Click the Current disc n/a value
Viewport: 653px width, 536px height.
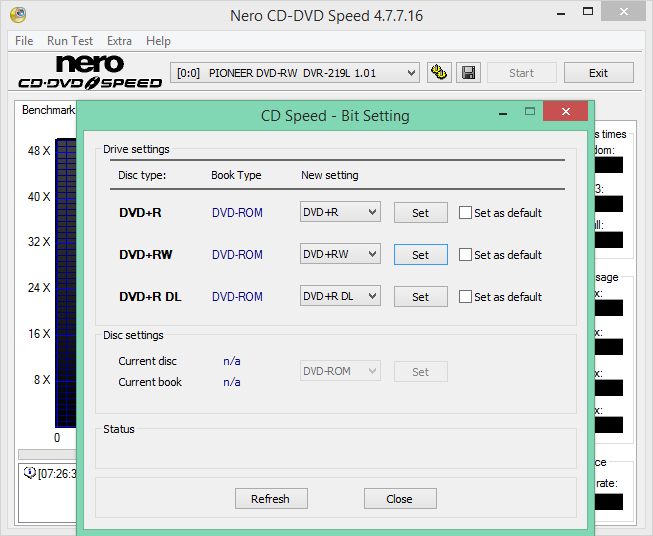[x=232, y=361]
